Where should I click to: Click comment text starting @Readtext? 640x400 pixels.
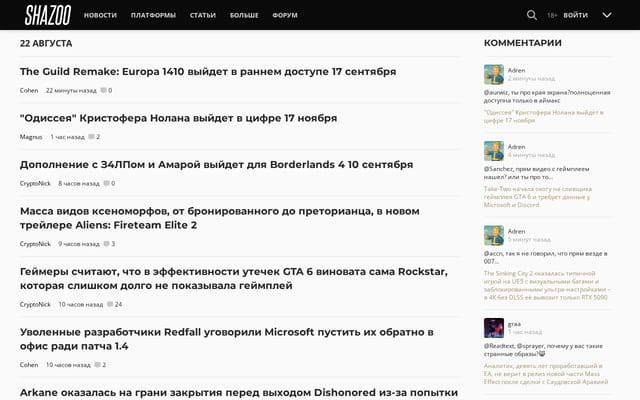tap(543, 350)
